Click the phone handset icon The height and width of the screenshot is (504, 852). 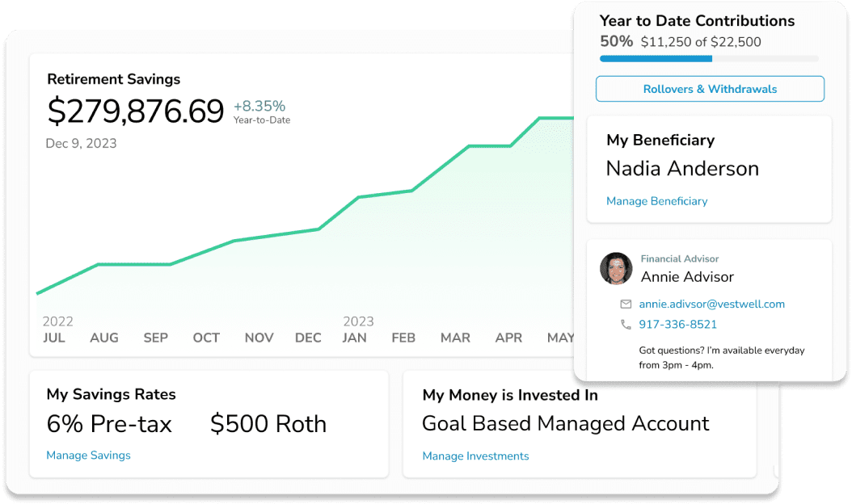pyautogui.click(x=626, y=324)
